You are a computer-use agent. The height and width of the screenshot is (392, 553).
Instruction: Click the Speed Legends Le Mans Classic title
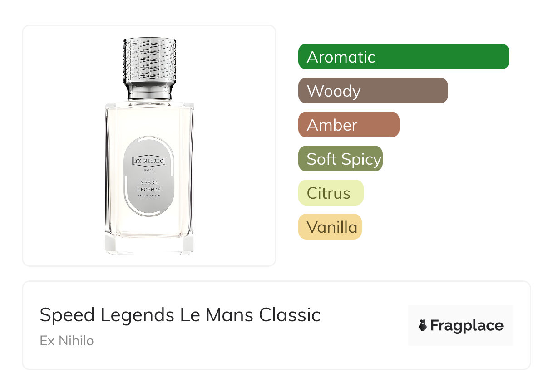[x=180, y=315]
